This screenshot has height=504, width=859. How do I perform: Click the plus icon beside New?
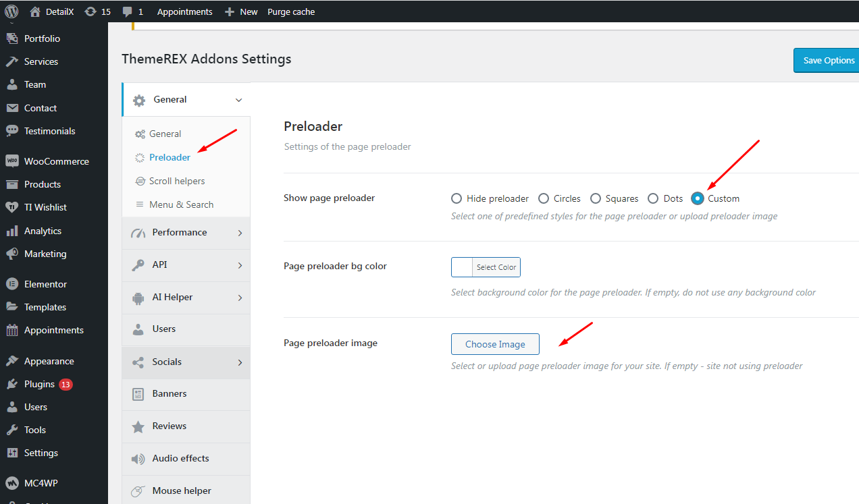click(x=230, y=11)
